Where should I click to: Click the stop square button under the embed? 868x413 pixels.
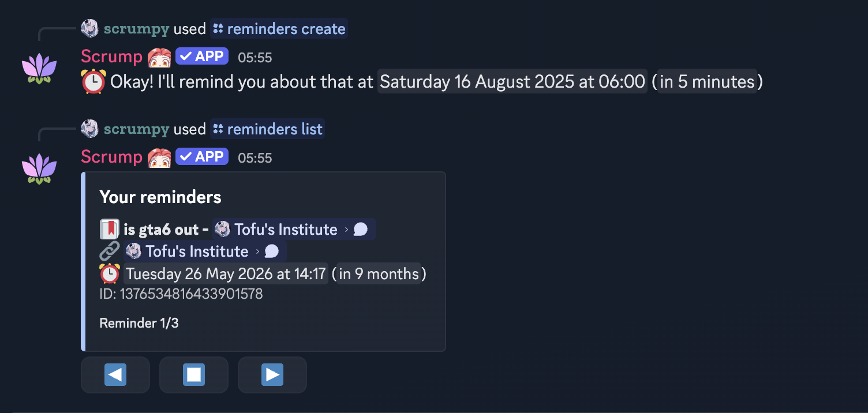tap(194, 375)
